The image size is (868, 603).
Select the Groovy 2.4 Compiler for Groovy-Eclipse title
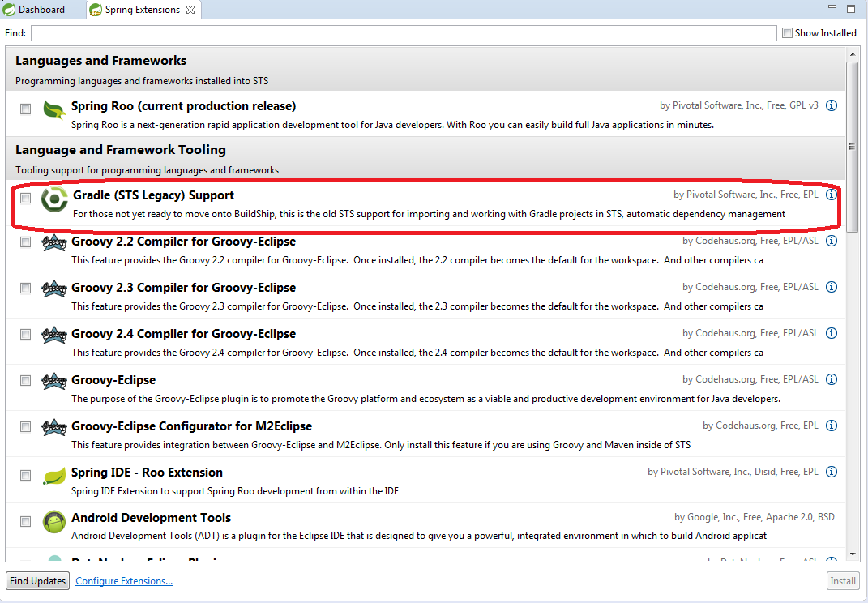click(183, 333)
